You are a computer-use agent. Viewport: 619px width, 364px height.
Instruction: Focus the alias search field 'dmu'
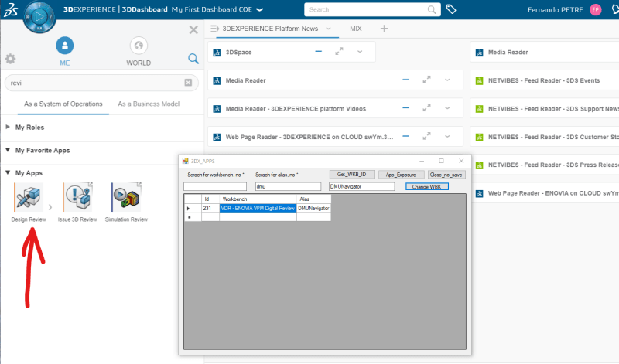[x=288, y=186]
